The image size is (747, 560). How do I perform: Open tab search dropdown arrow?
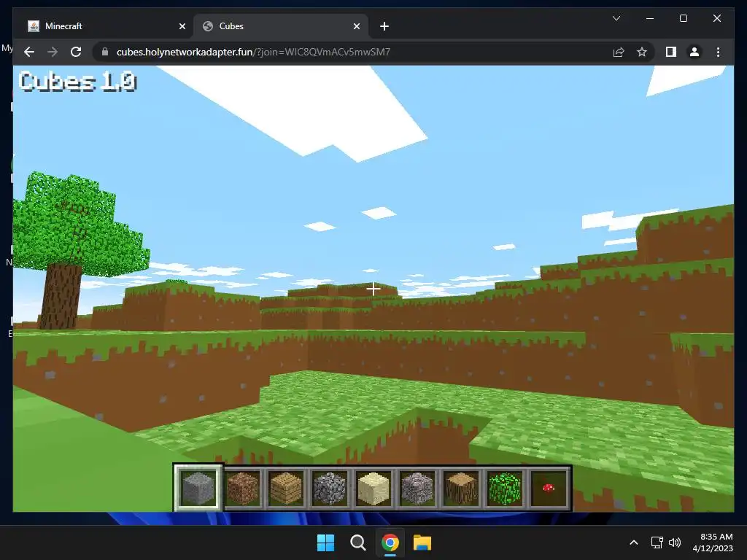pos(616,18)
